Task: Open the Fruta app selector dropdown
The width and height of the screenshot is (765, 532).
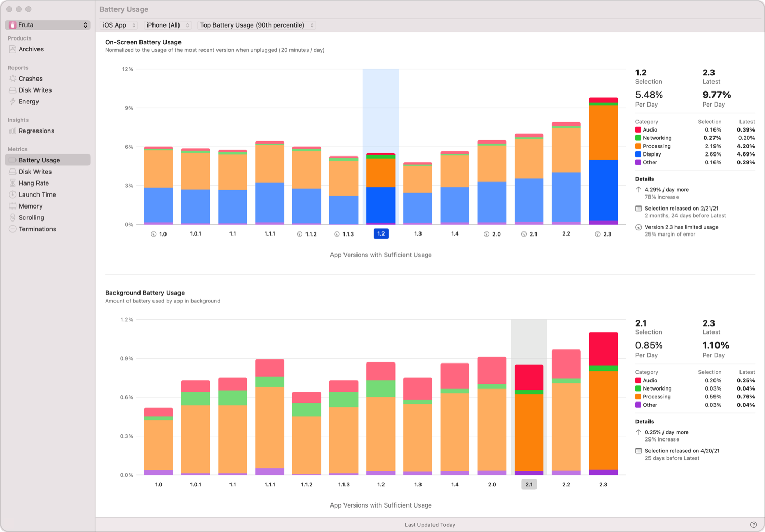Action: click(47, 25)
